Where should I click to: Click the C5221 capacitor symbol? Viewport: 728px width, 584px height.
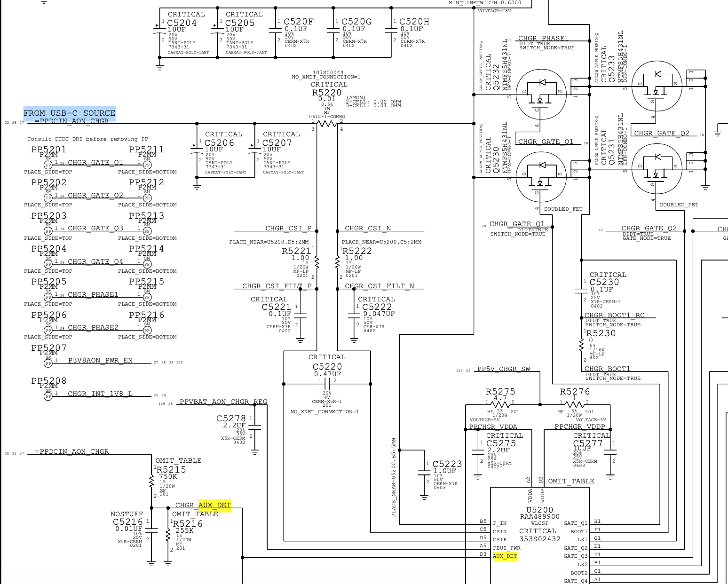click(300, 316)
